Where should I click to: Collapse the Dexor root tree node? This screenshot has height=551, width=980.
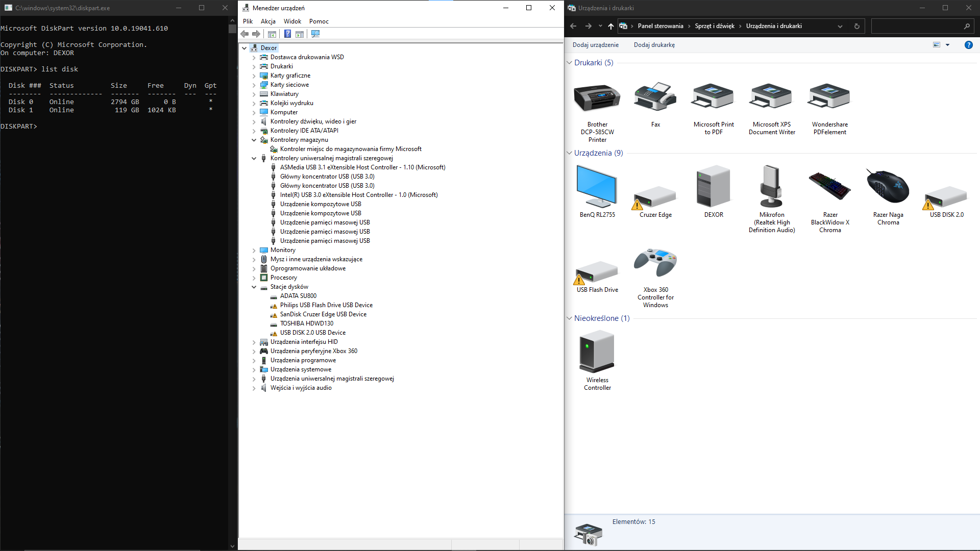click(x=244, y=48)
